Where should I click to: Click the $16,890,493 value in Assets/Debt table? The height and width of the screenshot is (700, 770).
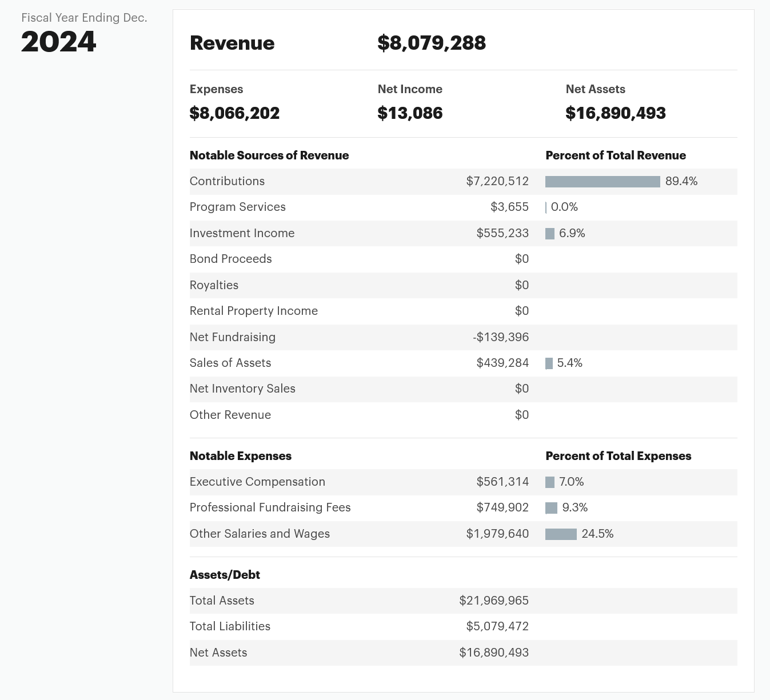(x=494, y=653)
